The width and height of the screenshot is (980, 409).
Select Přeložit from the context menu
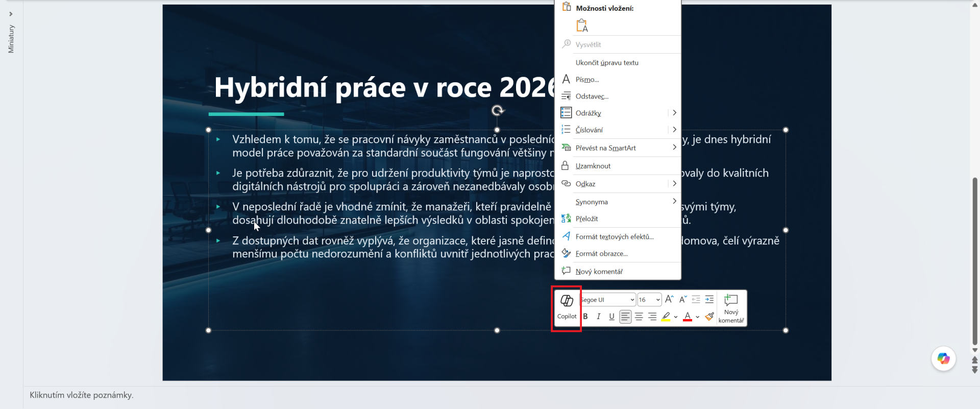pos(618,219)
